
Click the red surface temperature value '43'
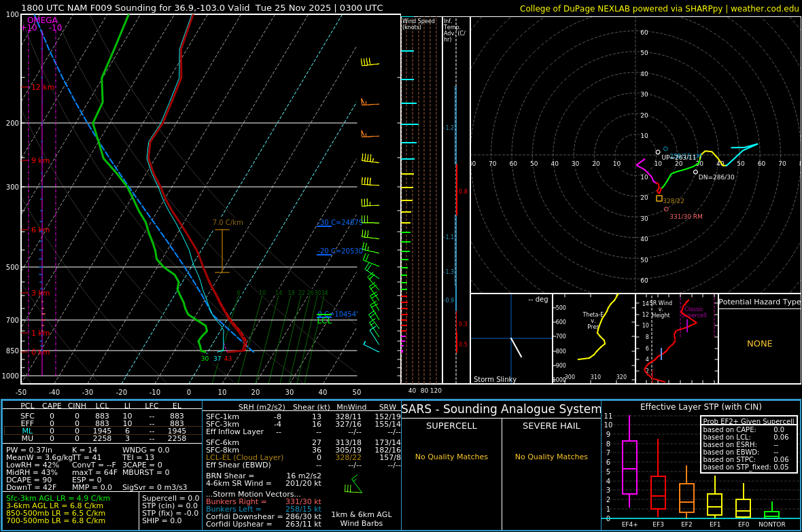[228, 359]
